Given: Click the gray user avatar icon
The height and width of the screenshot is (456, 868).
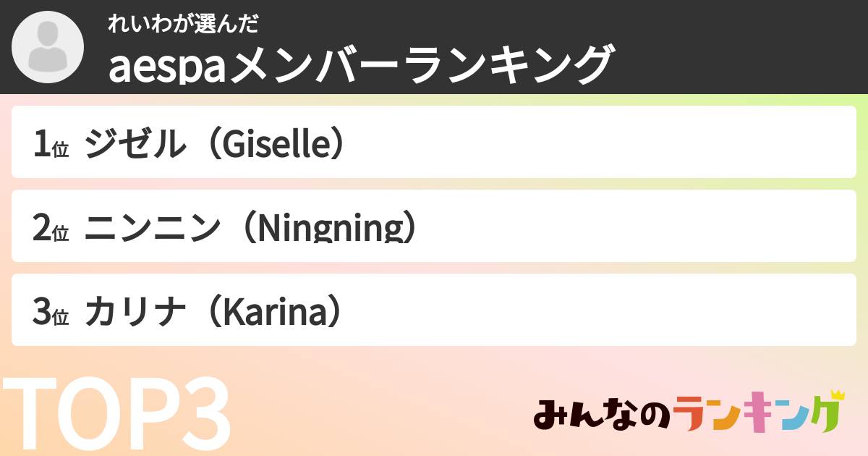Looking at the screenshot, I should coord(48,47).
